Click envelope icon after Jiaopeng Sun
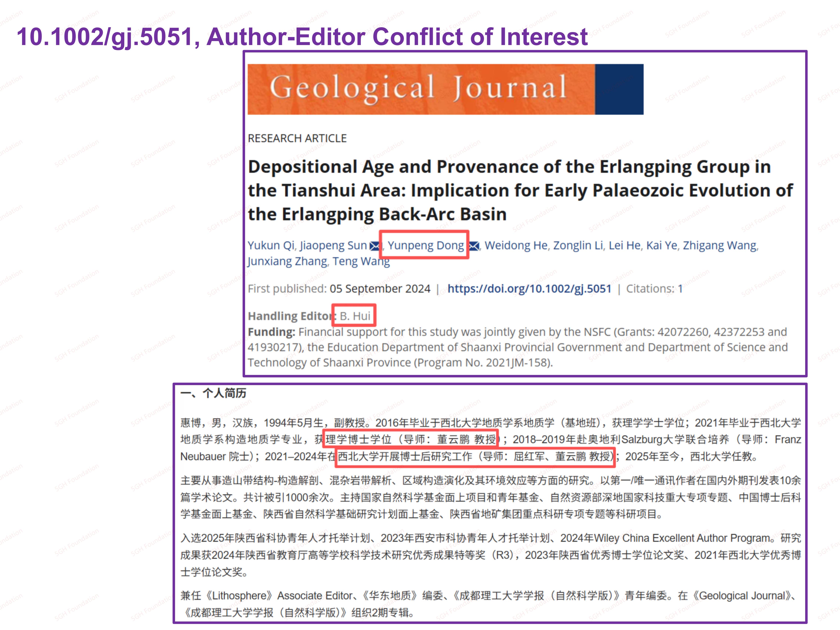This screenshot has width=840, height=630. [374, 246]
